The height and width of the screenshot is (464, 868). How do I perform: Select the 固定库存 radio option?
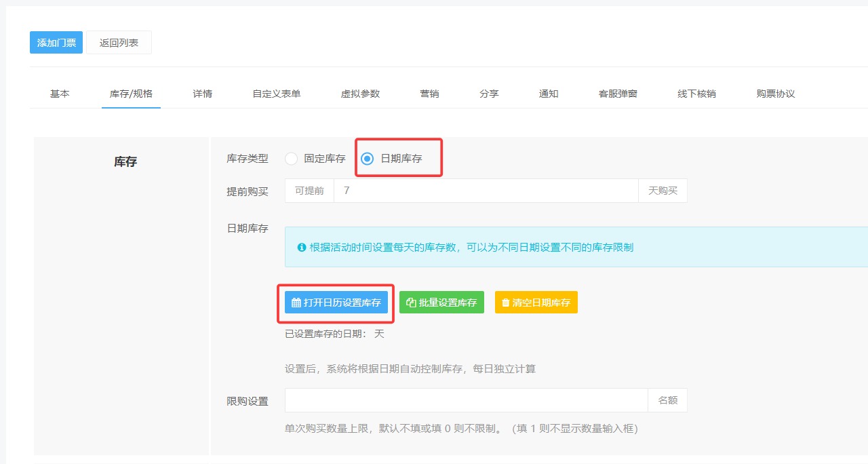pyautogui.click(x=292, y=159)
